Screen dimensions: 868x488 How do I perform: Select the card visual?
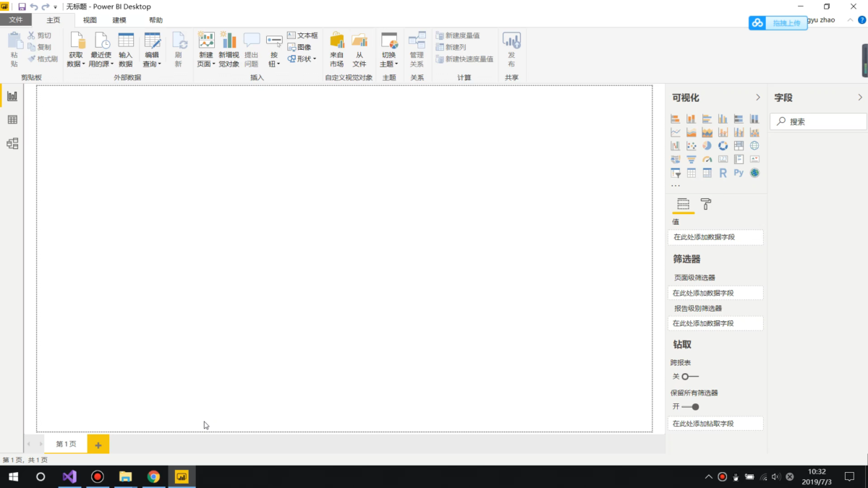coord(723,159)
